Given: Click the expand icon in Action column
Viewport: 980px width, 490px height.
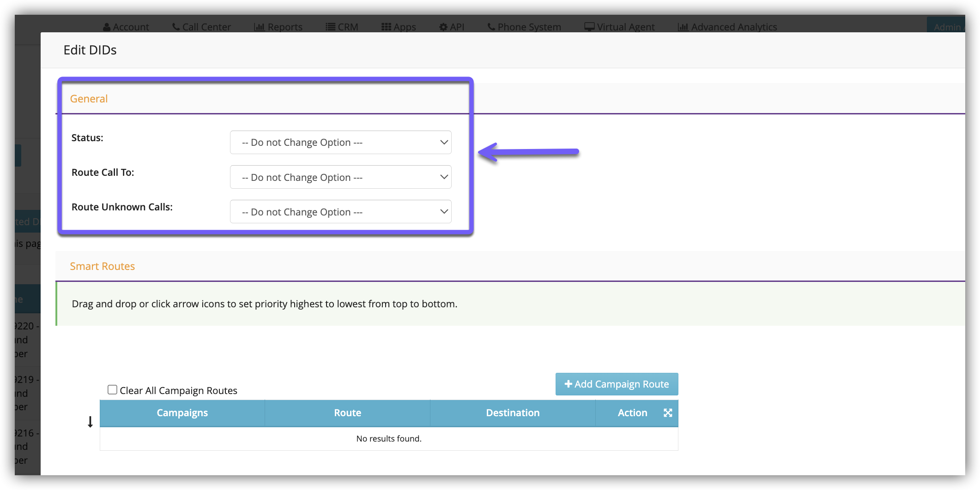Looking at the screenshot, I should click(x=668, y=413).
